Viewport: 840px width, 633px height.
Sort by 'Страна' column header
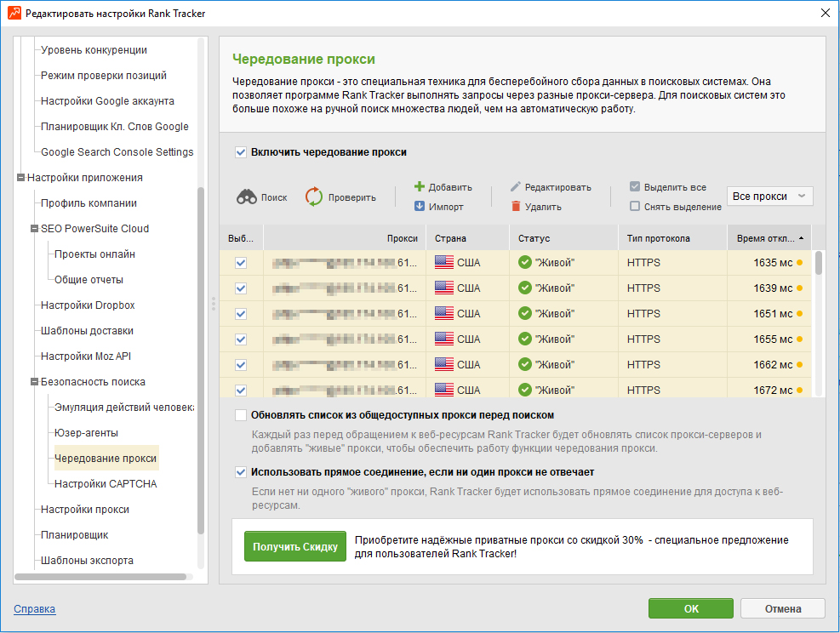tap(468, 238)
